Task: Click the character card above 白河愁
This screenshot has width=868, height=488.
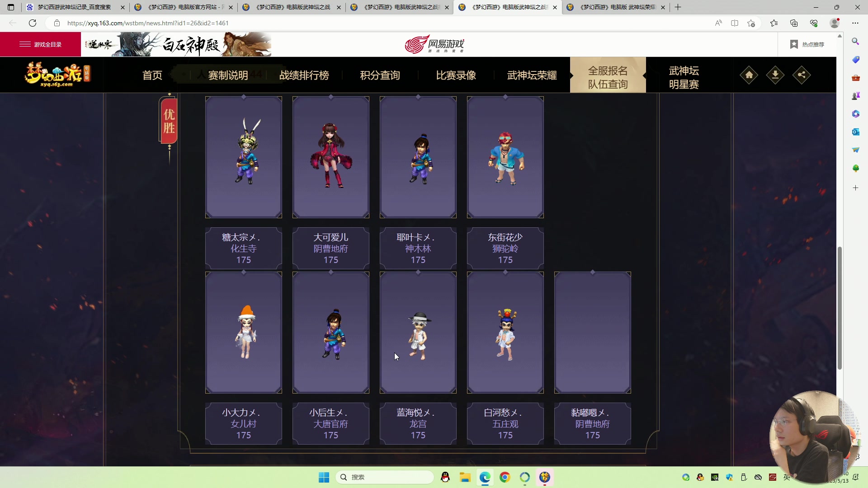Action: (505, 332)
